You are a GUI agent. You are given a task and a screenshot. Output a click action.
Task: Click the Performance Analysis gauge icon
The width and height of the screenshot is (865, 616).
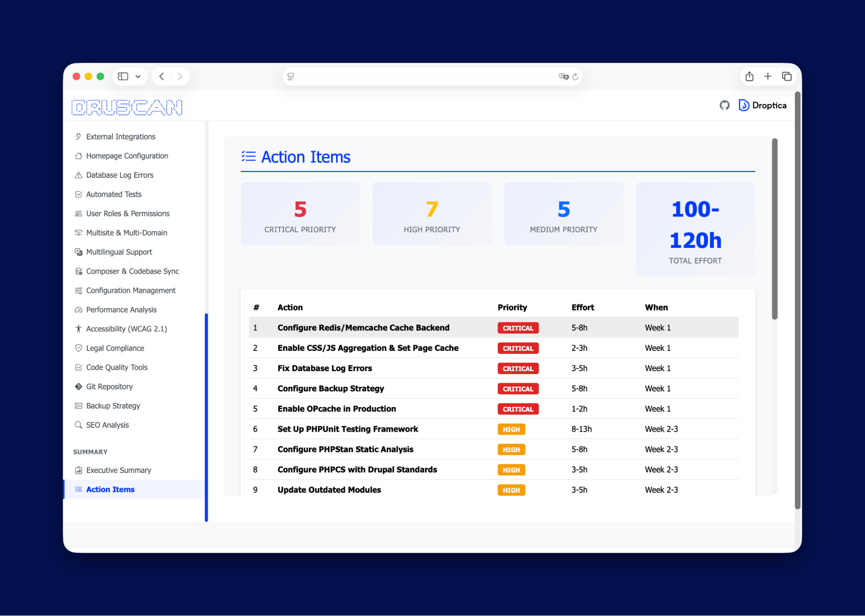[x=78, y=309]
